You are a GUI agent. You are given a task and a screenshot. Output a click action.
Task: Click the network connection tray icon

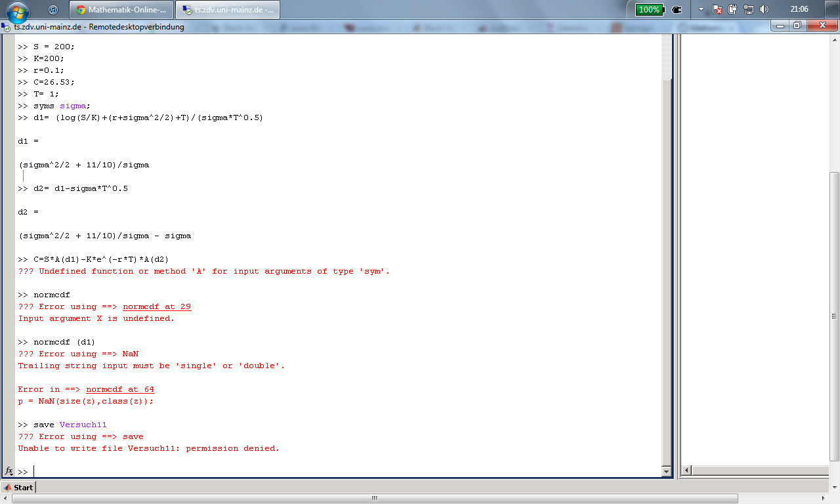748,10
